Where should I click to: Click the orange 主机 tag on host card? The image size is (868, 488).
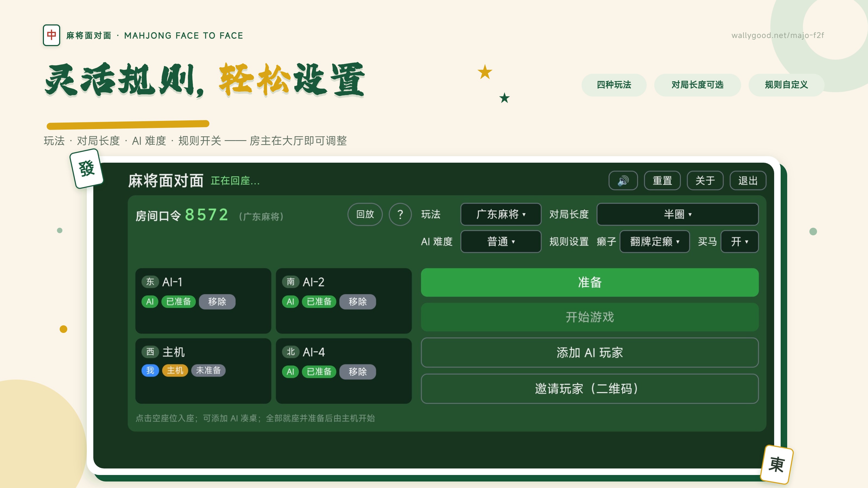point(175,370)
